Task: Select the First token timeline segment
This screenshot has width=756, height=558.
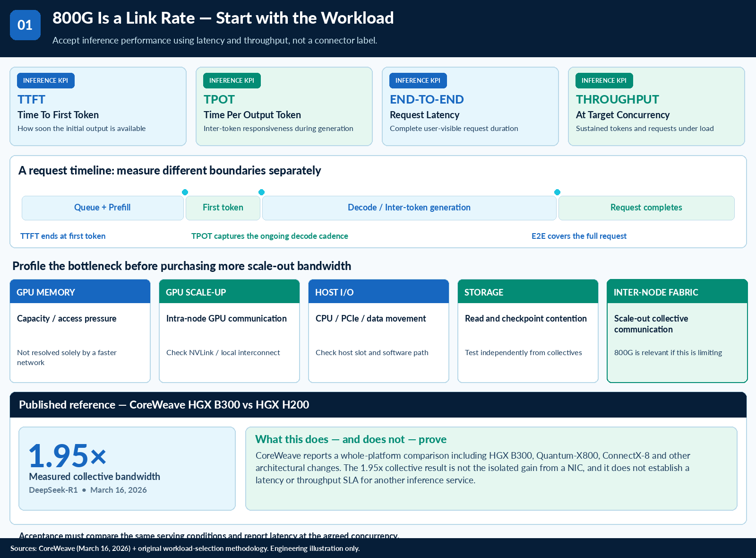Action: 223,208
